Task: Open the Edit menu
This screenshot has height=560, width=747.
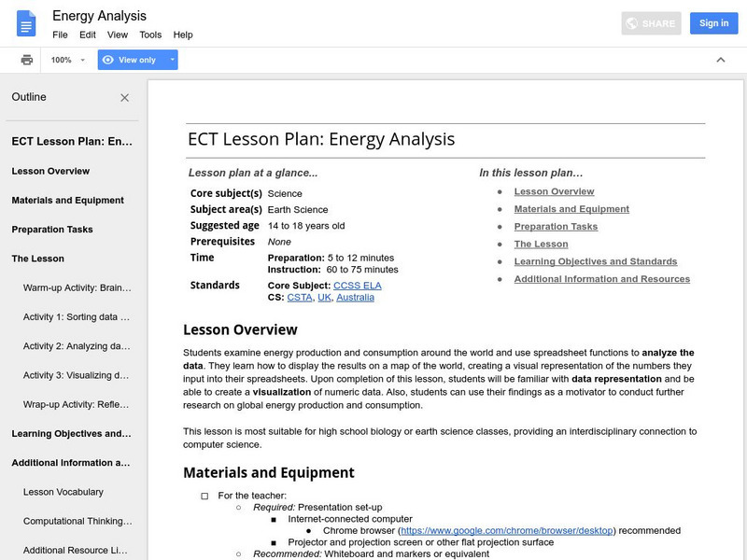Action: click(86, 35)
